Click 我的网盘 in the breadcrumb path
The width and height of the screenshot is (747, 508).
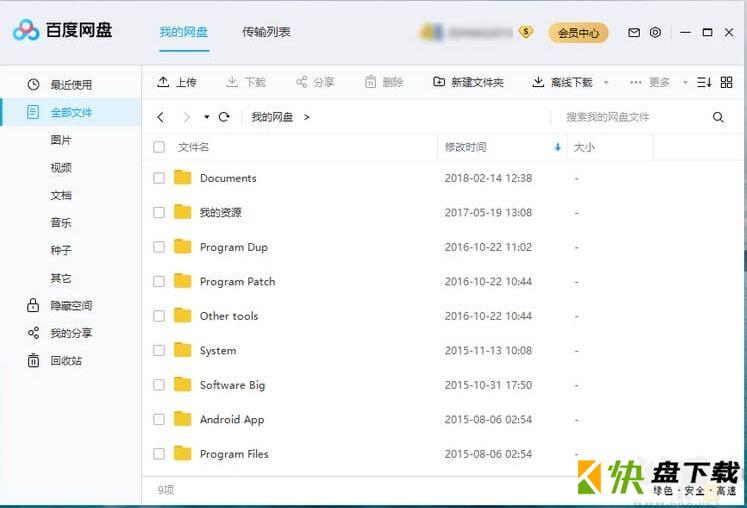point(272,117)
